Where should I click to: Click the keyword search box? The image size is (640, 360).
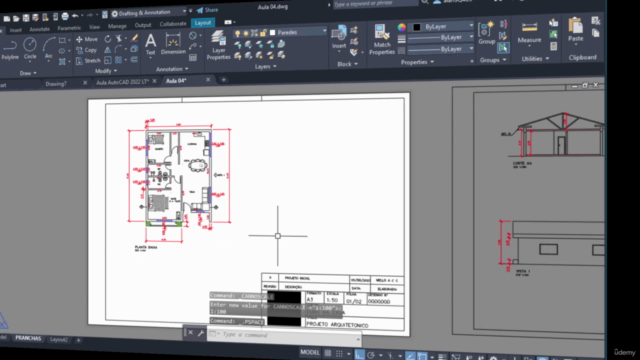pos(376,4)
